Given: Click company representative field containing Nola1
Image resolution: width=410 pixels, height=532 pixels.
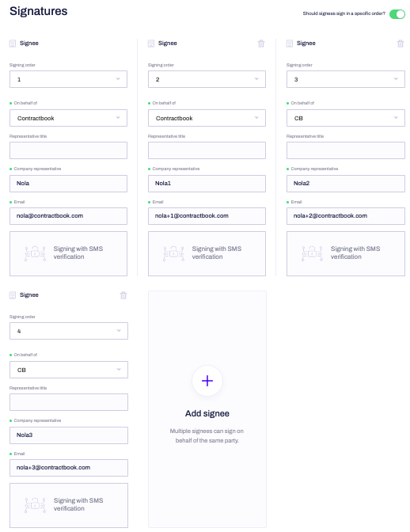Looking at the screenshot, I should 207,183.
